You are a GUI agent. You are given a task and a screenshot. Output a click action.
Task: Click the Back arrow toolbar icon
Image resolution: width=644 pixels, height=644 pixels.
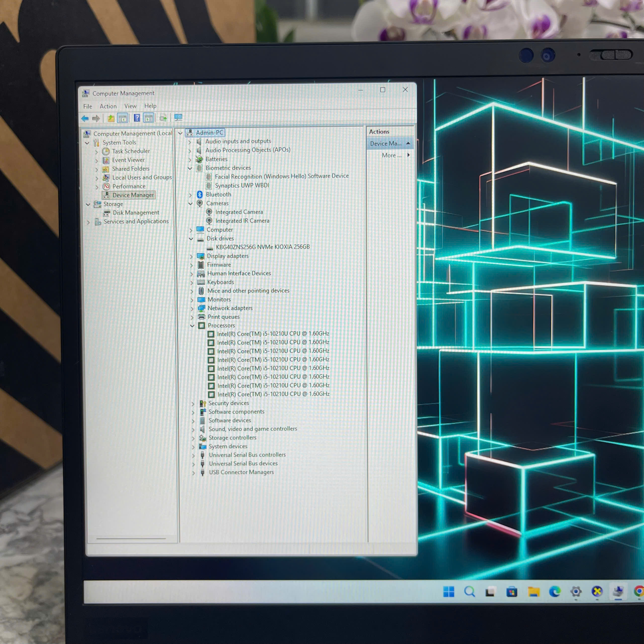(x=85, y=118)
